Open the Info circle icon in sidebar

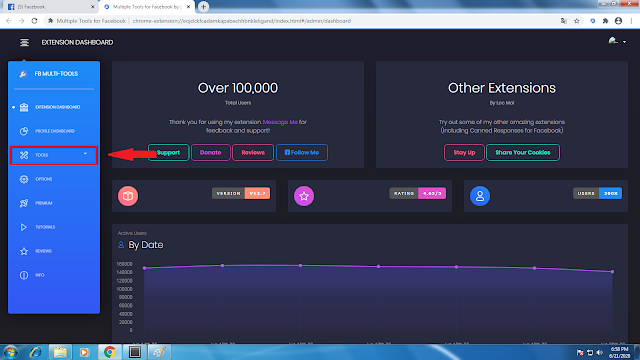[24, 275]
